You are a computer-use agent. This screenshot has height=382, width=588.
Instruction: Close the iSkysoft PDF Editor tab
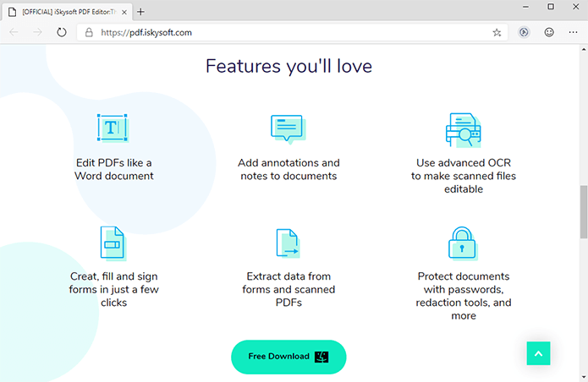124,12
